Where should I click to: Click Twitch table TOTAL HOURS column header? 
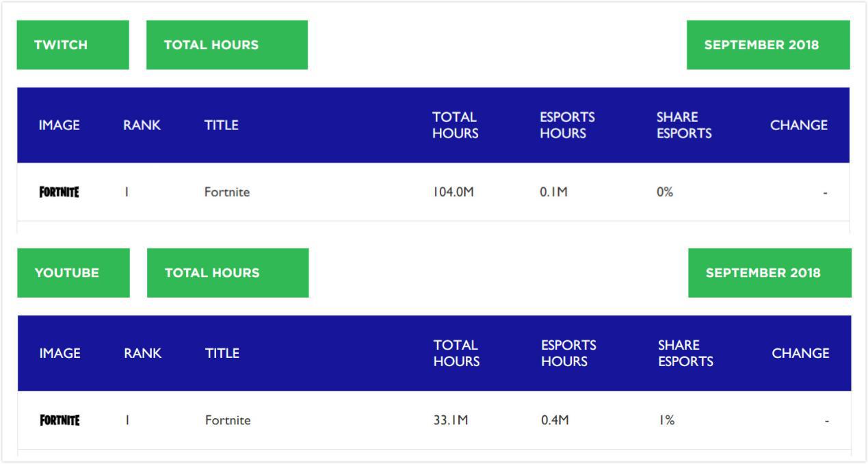click(455, 125)
